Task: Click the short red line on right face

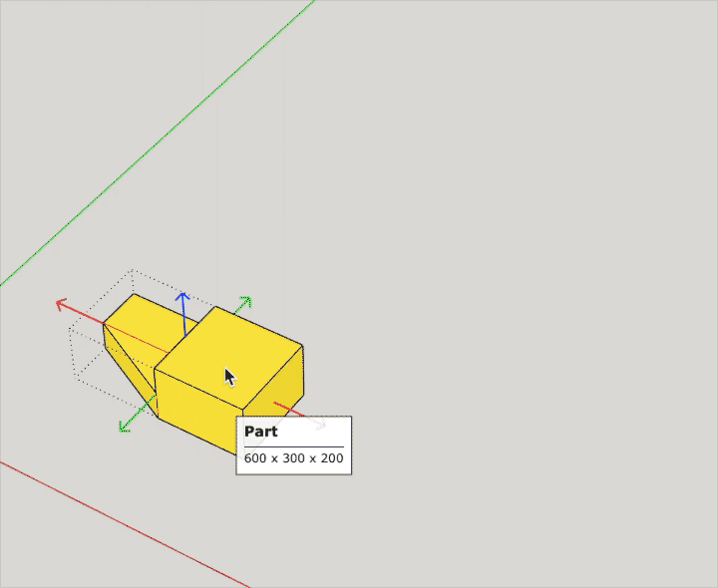Action: (x=289, y=410)
